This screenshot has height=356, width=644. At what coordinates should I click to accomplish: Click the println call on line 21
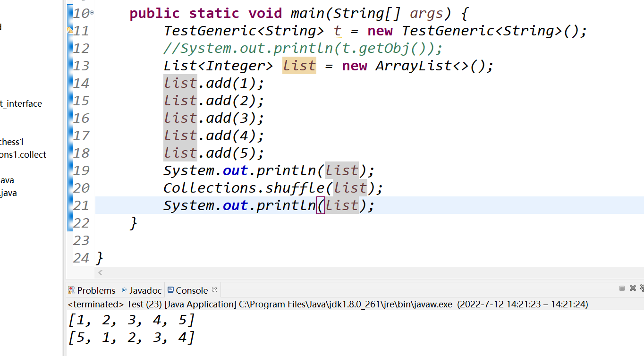tap(286, 205)
